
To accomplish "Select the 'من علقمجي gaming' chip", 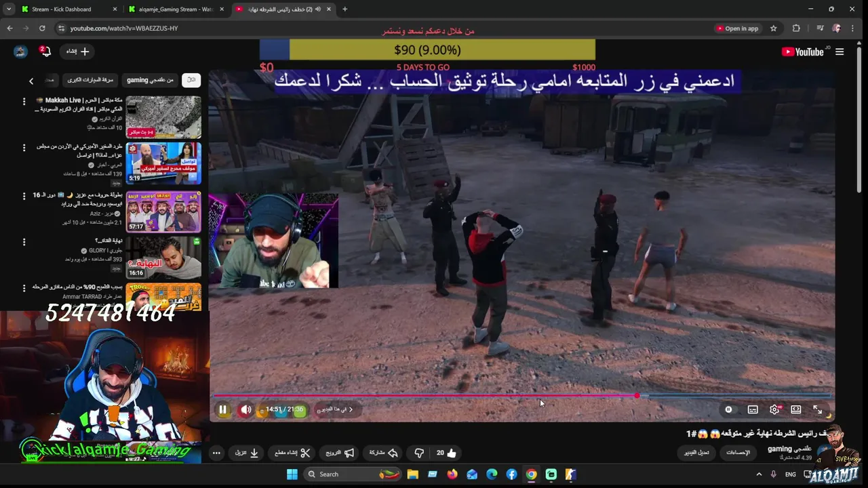I will click(150, 80).
